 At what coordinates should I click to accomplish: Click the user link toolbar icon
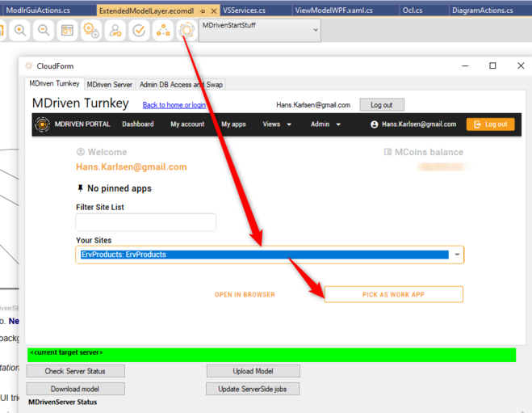pyautogui.click(x=115, y=30)
